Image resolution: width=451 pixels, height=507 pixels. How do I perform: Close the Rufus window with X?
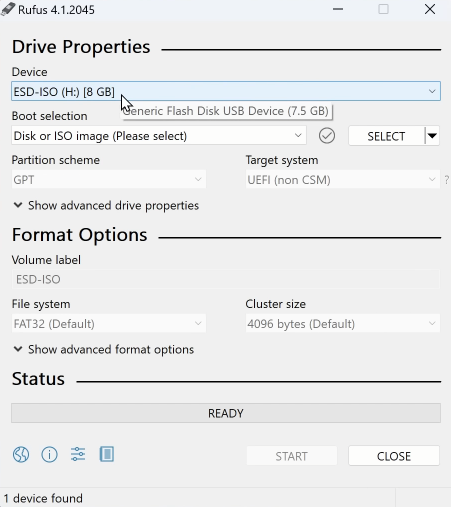(430, 9)
